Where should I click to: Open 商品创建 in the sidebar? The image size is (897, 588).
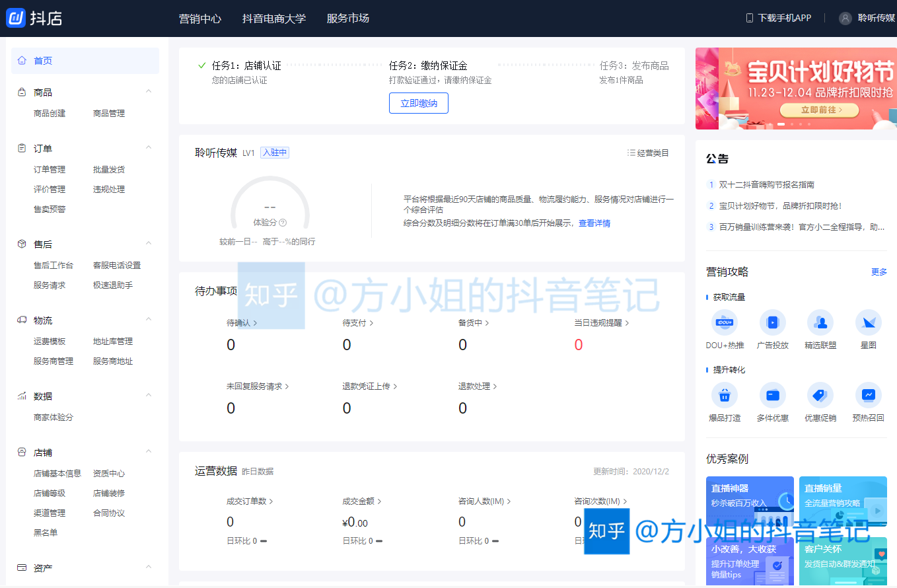[x=50, y=114]
